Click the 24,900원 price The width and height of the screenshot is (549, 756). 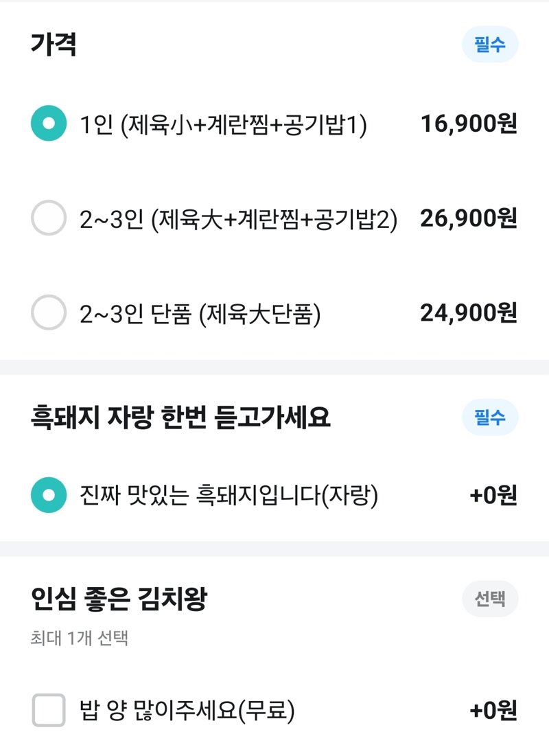(469, 312)
